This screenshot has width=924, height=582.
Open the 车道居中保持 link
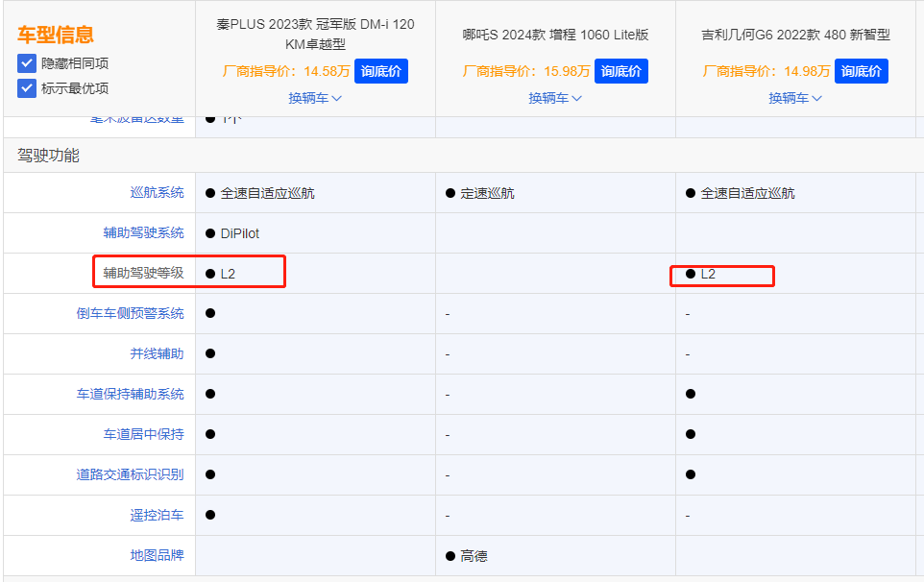tap(143, 434)
